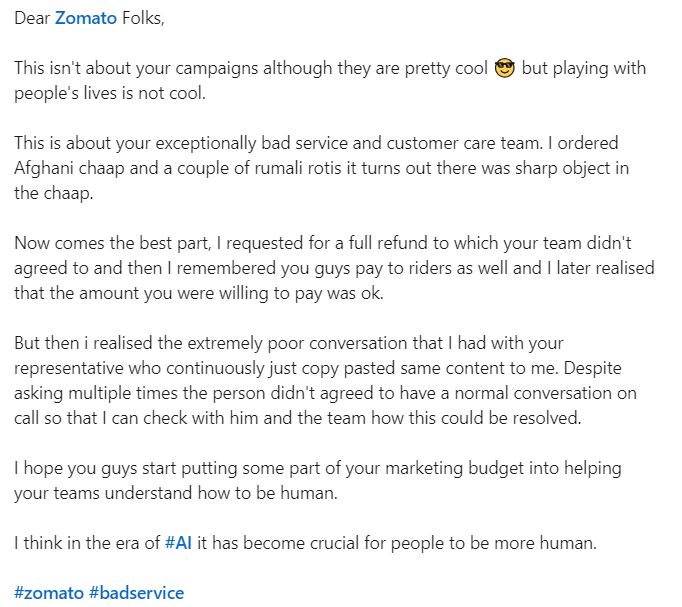Click the line starting 'Afghani chaap and a couple'
The height and width of the screenshot is (607, 682).
[321, 168]
